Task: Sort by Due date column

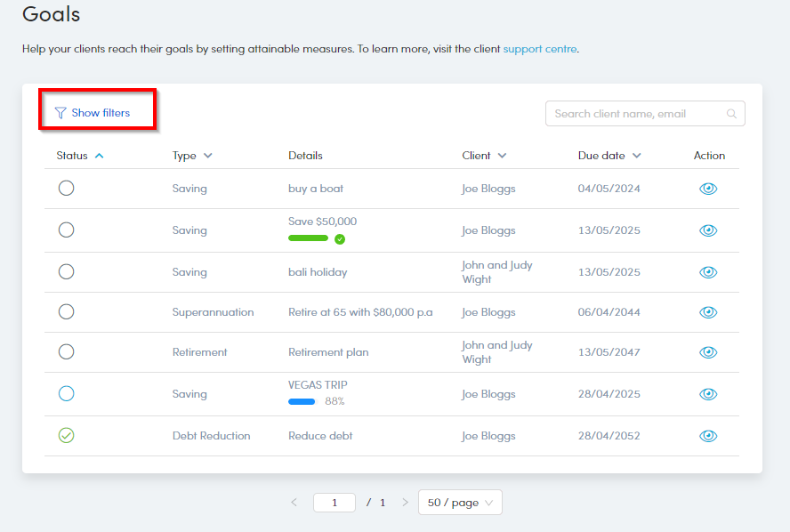Action: click(x=609, y=156)
